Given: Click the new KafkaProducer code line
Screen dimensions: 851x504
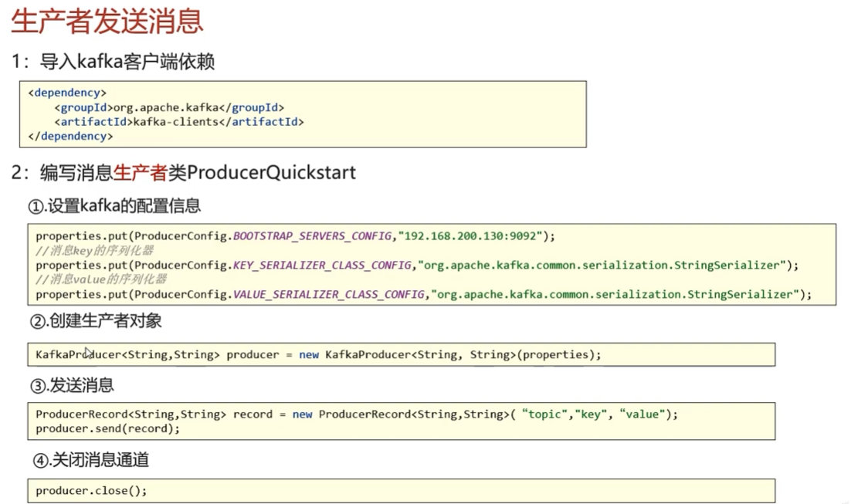Looking at the screenshot, I should [319, 355].
